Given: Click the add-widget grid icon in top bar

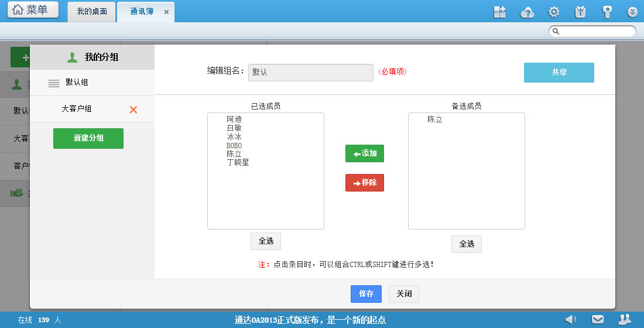Looking at the screenshot, I should point(499,12).
